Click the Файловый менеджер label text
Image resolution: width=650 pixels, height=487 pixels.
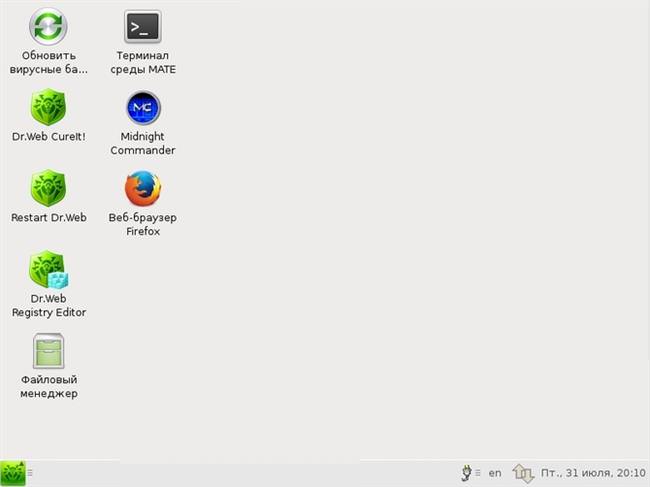(x=49, y=386)
